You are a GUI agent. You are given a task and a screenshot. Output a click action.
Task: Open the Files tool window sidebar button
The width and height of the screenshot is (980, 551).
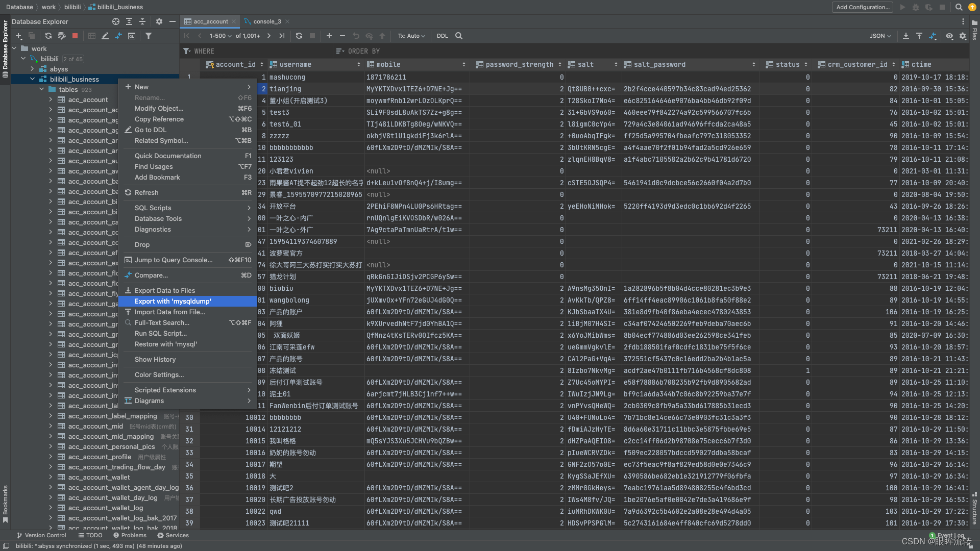tap(974, 30)
